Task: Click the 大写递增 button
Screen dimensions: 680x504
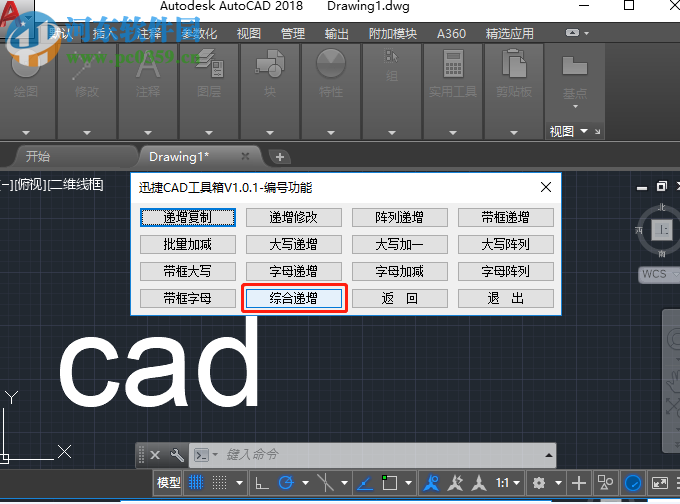Action: pos(294,244)
